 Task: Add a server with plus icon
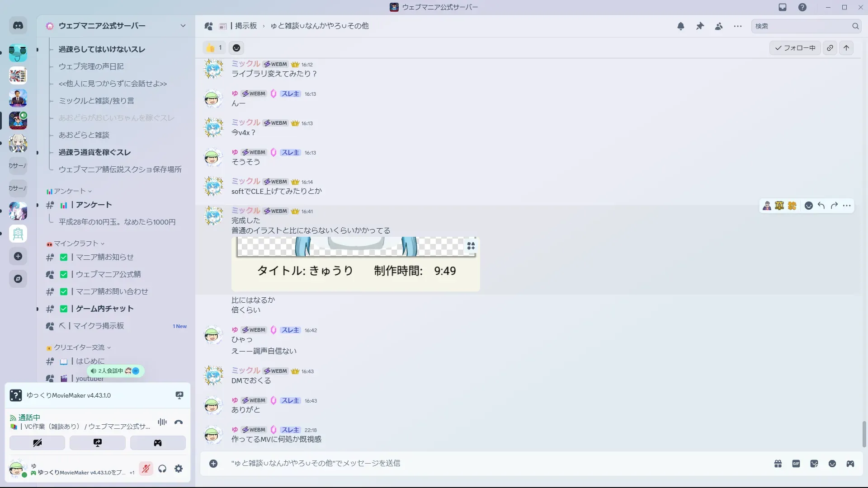(x=18, y=256)
